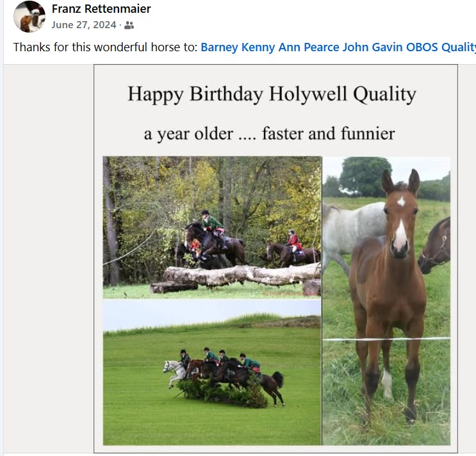This screenshot has width=476, height=456.
Task: Open the June 27, 2024 timestamp
Action: (x=84, y=25)
